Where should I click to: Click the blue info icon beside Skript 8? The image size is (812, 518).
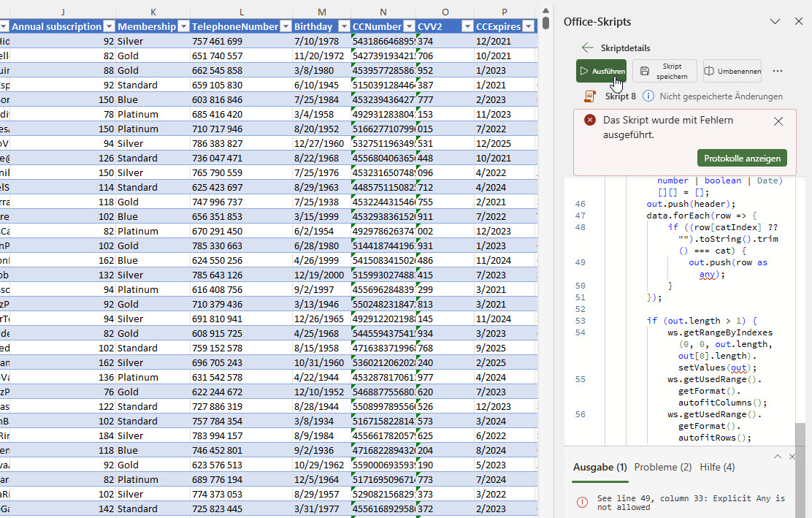(x=648, y=96)
